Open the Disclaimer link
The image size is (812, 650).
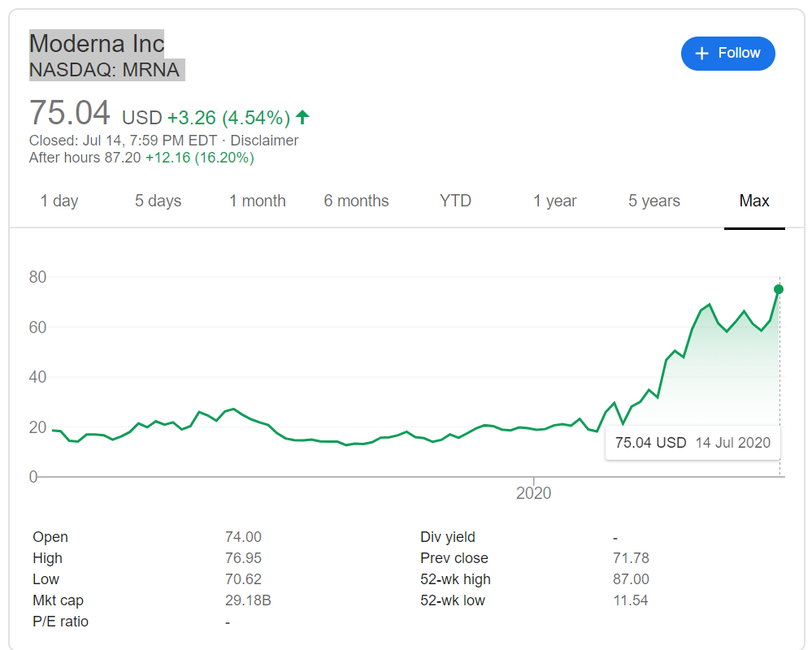click(x=264, y=141)
